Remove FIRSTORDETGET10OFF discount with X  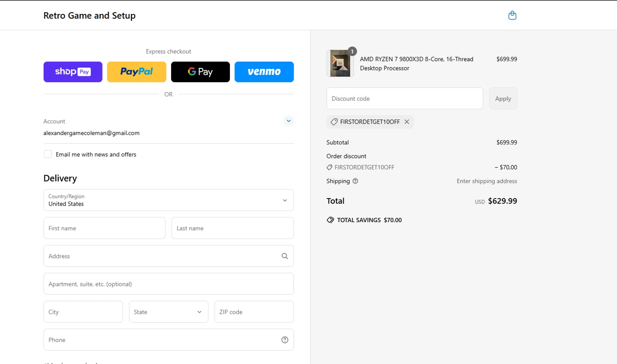tap(407, 122)
